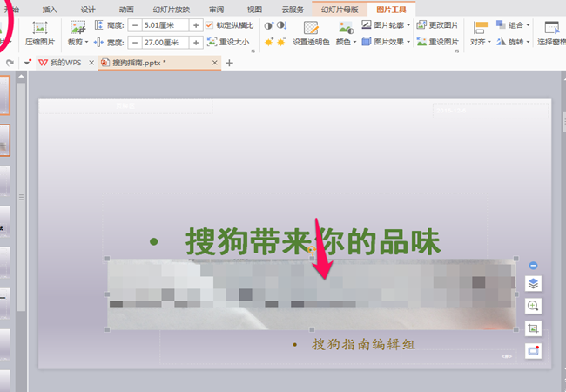566x392 pixels.
Task: Click the subtitle text 搜狗指南编辑组
Action: coord(363,344)
